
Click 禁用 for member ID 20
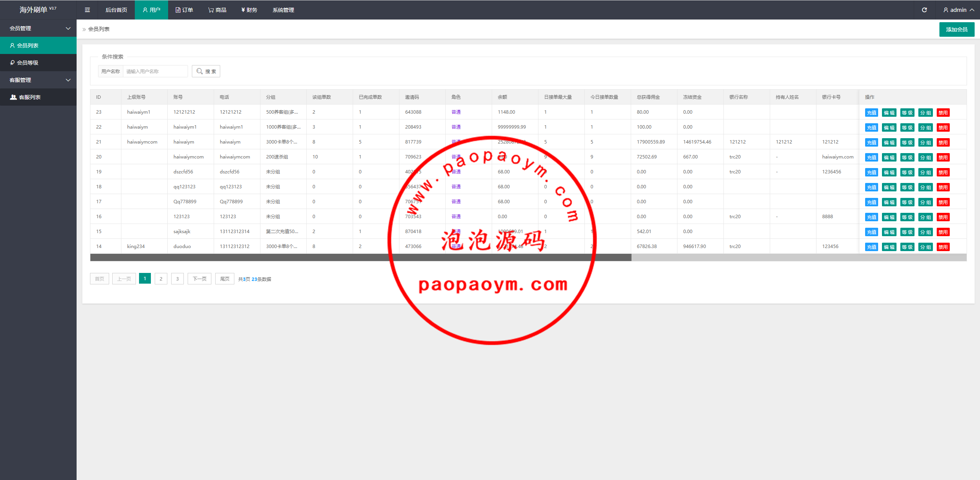click(943, 157)
